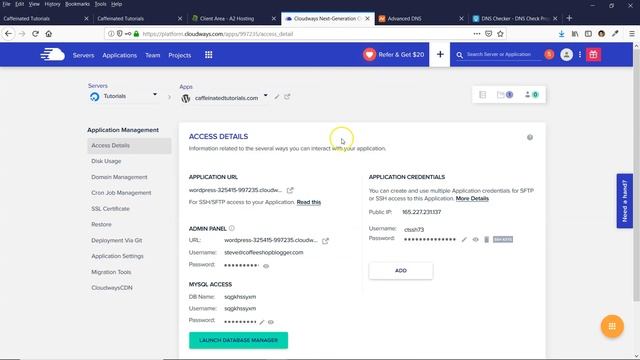Open a new browser tab
The width and height of the screenshot is (640, 360).
(x=569, y=18)
